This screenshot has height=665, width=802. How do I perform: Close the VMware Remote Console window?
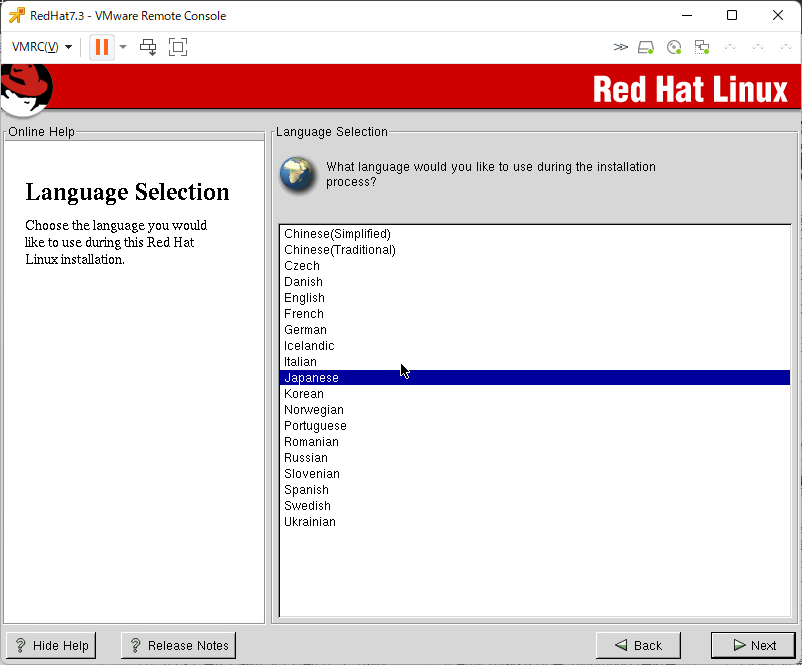777,15
